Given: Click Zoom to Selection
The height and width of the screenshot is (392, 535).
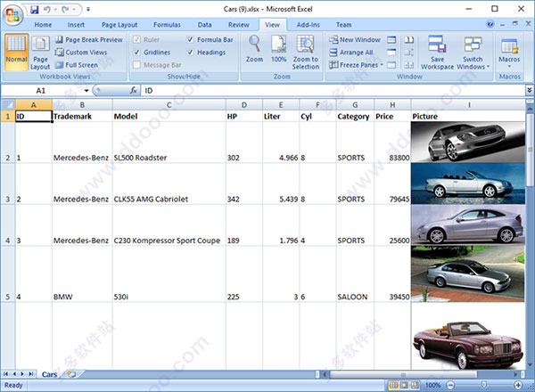Looking at the screenshot, I should coord(306,52).
